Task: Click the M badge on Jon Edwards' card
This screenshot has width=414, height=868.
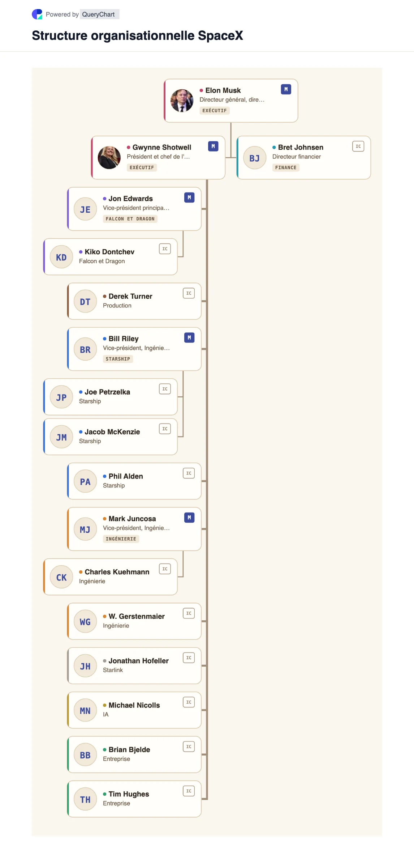Action: (x=189, y=197)
